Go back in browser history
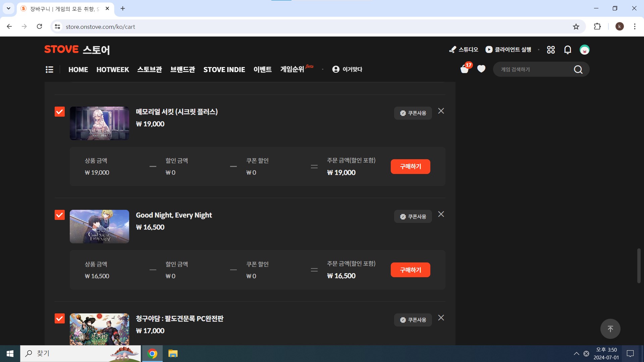 9,26
